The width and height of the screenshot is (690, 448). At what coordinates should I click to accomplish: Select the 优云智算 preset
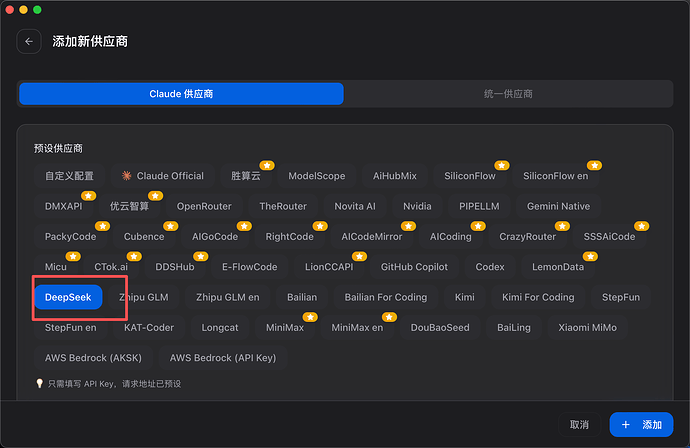click(129, 206)
